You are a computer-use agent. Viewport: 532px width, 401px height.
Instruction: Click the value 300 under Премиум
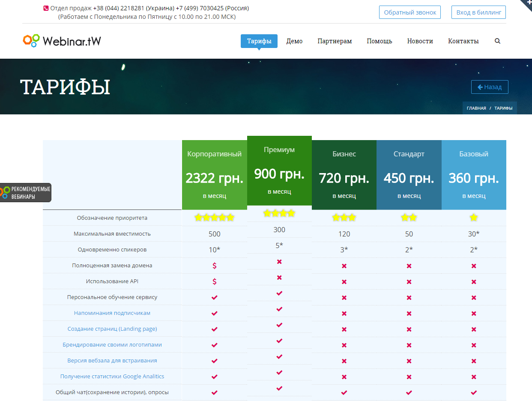pyautogui.click(x=279, y=230)
